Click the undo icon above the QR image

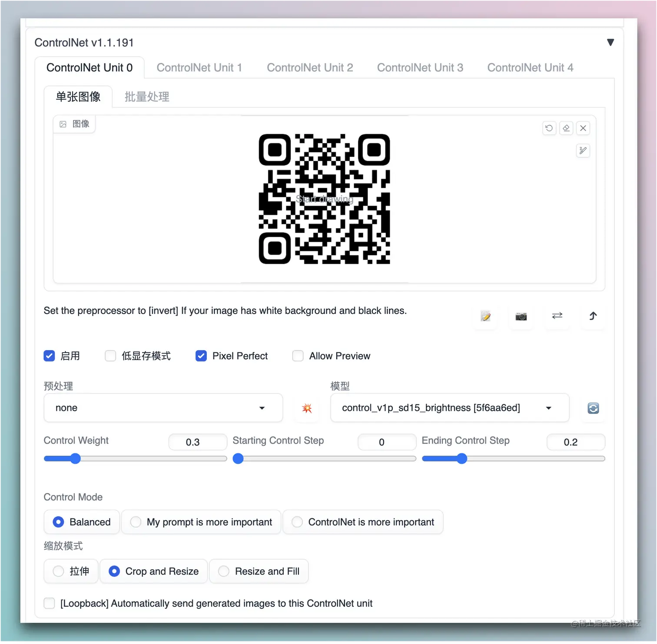549,128
